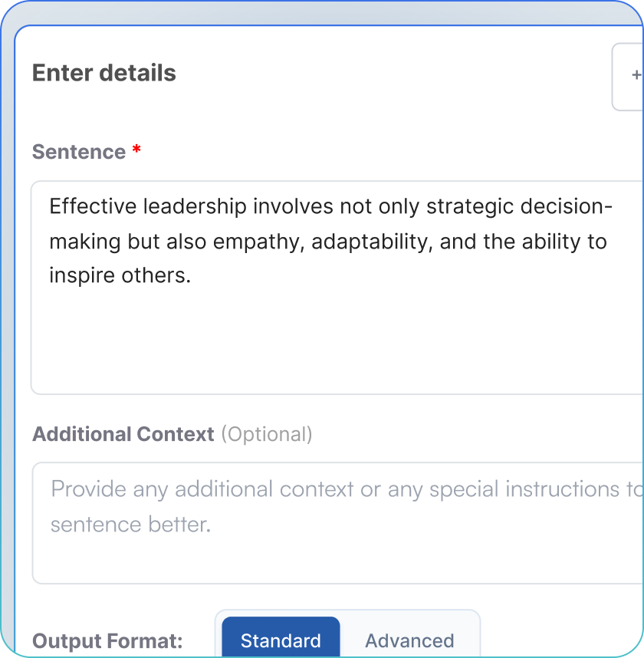Screen dimensions: 644x658
Task: Click the plus icon in the top corner
Action: coord(635,76)
